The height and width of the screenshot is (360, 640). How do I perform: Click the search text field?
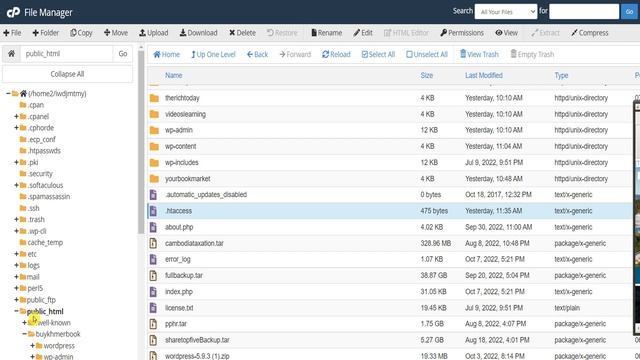tap(584, 12)
